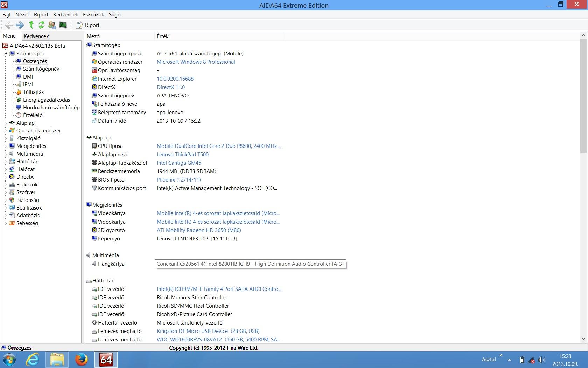Click the Back navigation arrow in toolbar
Viewport: 588px width, 368px height.
(9, 25)
